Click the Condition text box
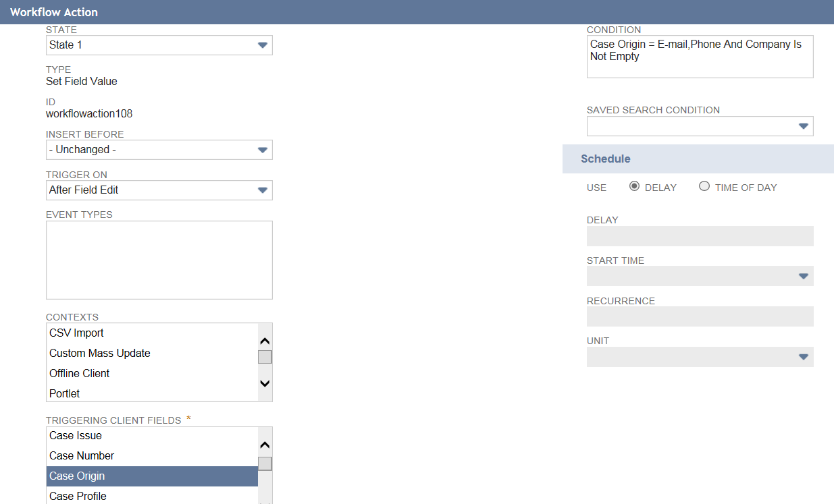 point(700,57)
